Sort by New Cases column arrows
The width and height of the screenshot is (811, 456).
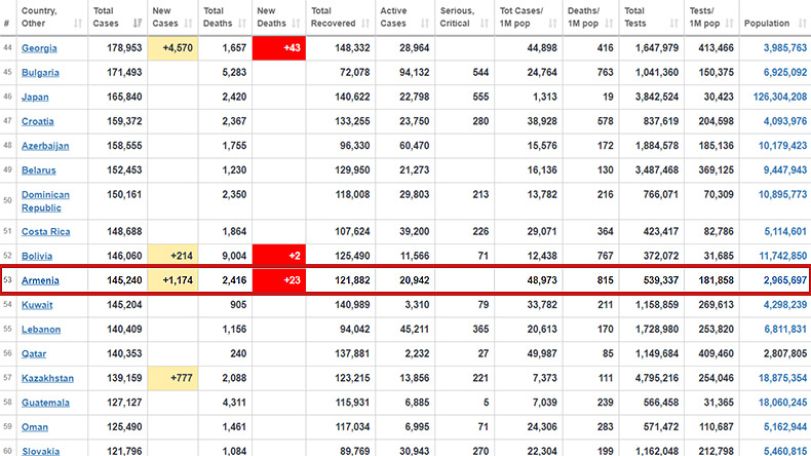tap(188, 23)
